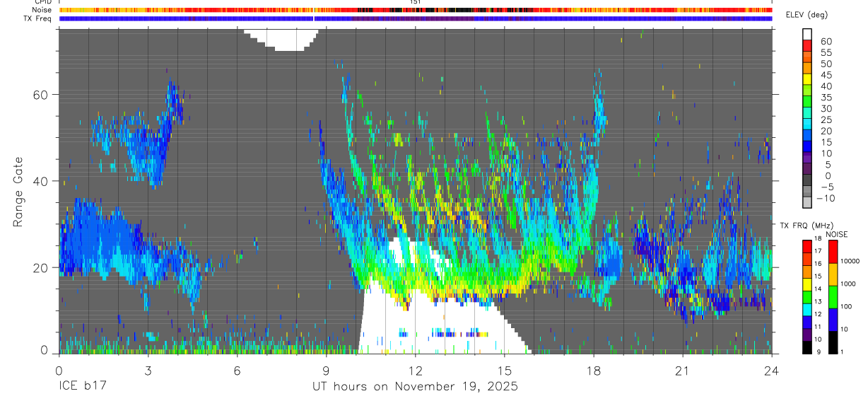Click the 12 hour tick on time axis
868x401 pixels.
coord(416,370)
